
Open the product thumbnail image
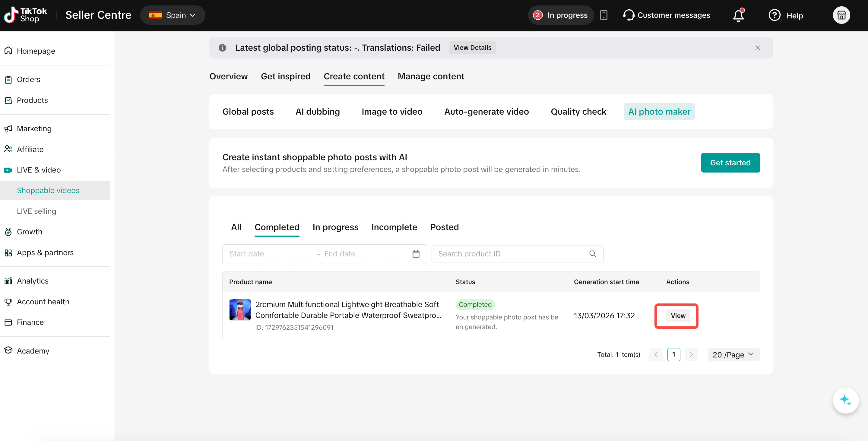pyautogui.click(x=240, y=309)
